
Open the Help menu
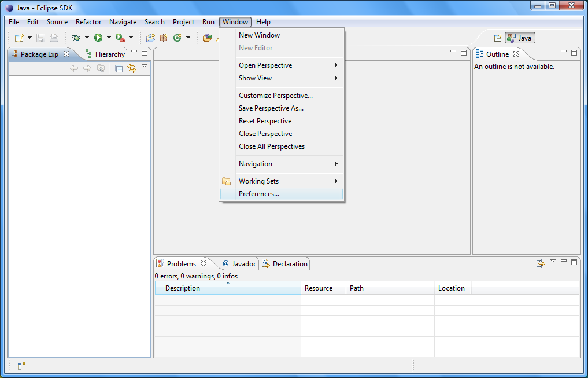(263, 22)
